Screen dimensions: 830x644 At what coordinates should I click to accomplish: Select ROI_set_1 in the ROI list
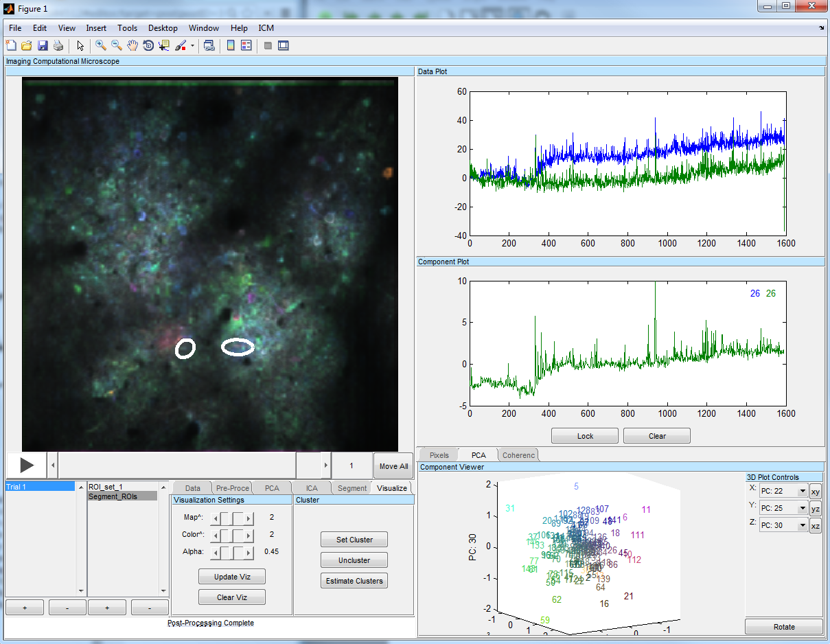pos(106,487)
